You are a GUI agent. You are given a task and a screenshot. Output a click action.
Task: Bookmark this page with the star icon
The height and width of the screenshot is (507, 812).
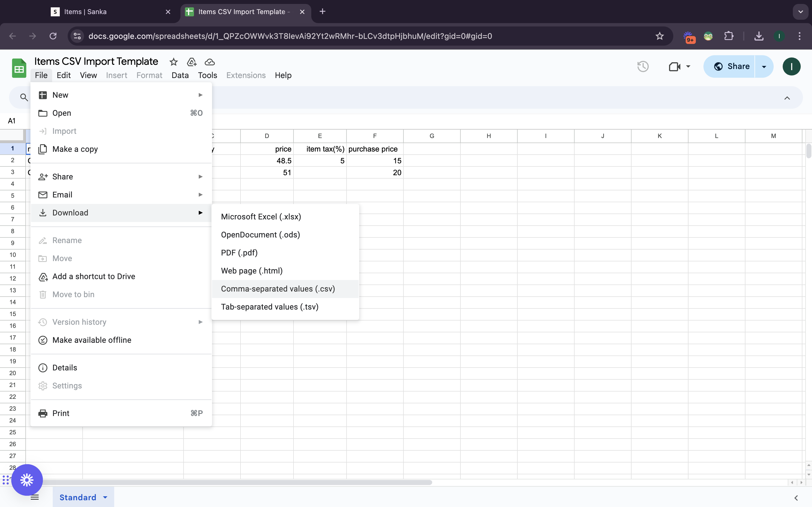click(659, 36)
